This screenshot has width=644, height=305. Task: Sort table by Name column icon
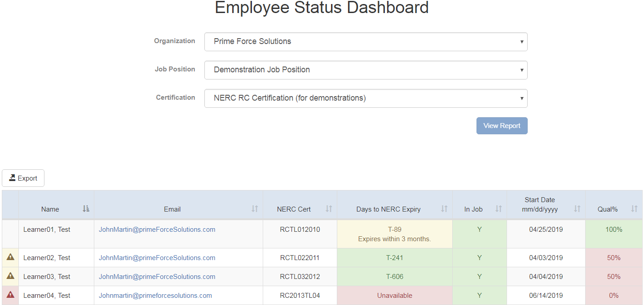tap(86, 209)
